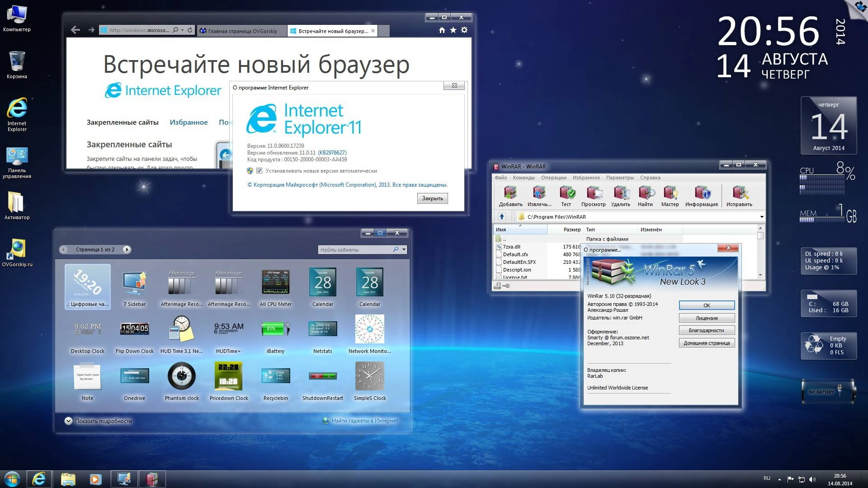Click the Найти icon in WinRAR toolbar
The height and width of the screenshot is (488, 868).
coord(645,196)
